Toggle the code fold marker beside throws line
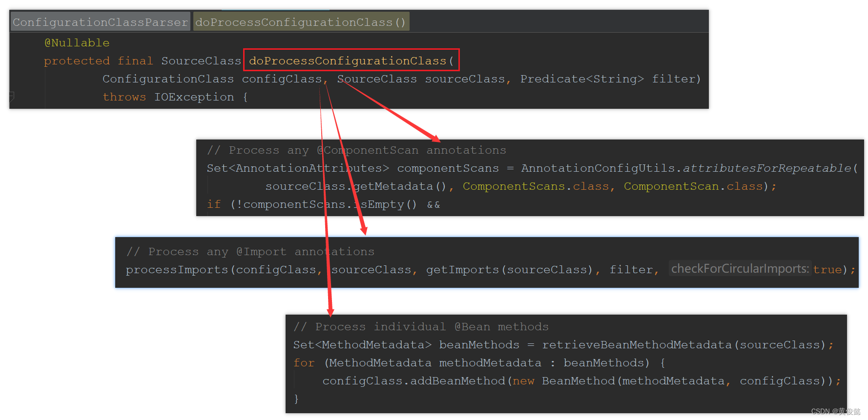The height and width of the screenshot is (420, 868). [x=12, y=96]
